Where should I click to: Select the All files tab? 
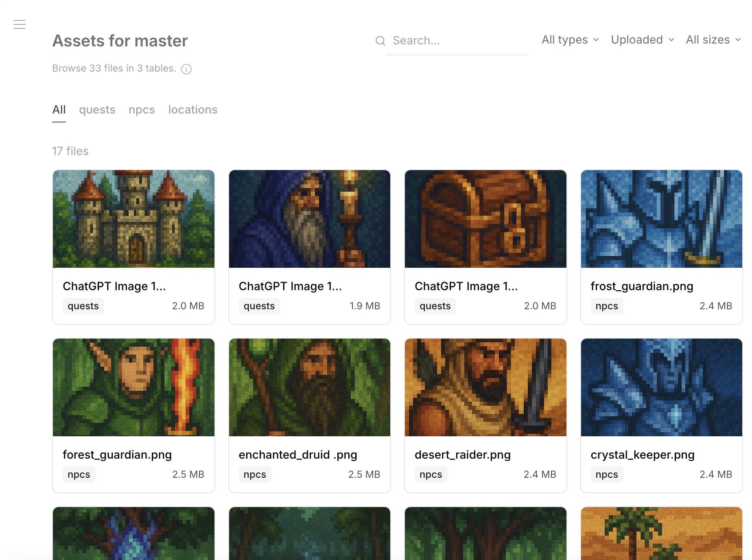point(59,109)
